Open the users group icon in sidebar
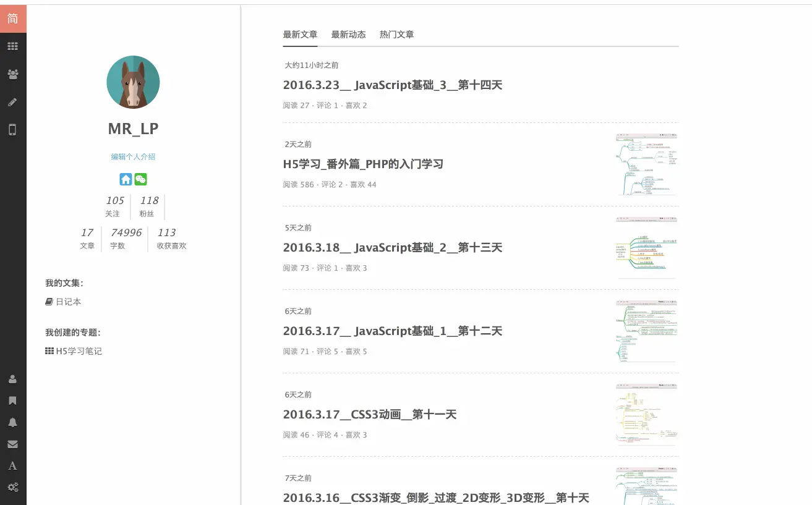Screen dimensions: 812x505 pos(13,74)
